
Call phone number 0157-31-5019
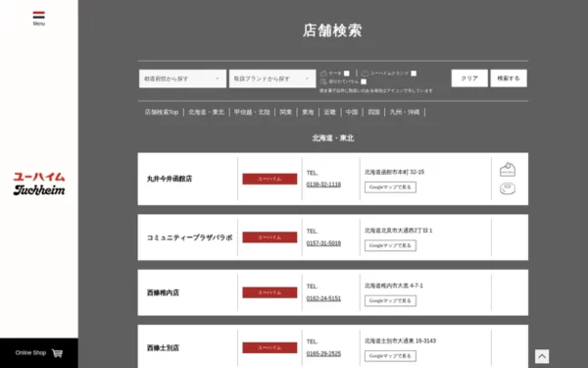coord(323,243)
